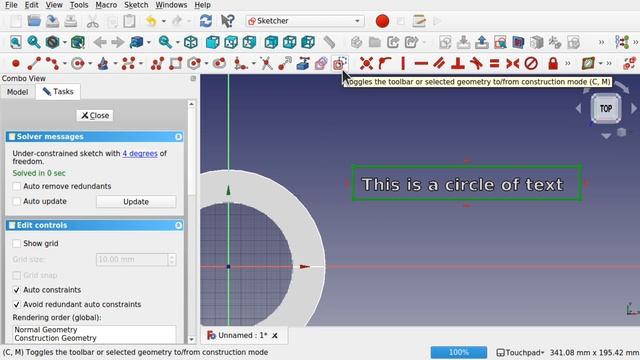Expand the Circle tool dropdown arrow

point(90,64)
